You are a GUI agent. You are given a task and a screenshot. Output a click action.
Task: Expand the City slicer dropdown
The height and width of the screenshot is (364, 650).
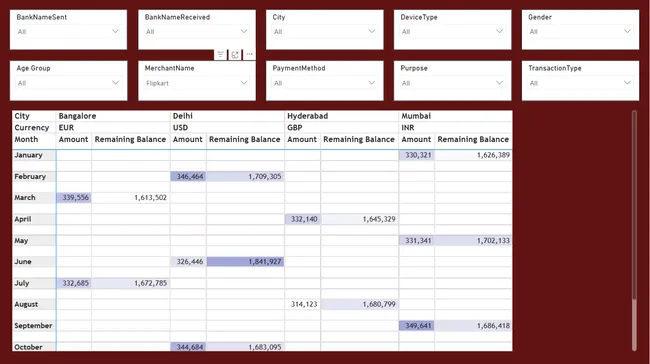[x=325, y=32]
